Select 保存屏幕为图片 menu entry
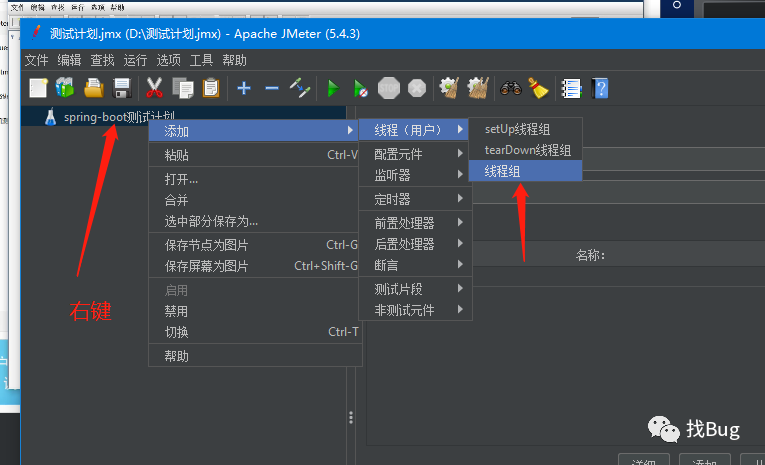765x465 pixels. coord(255,266)
